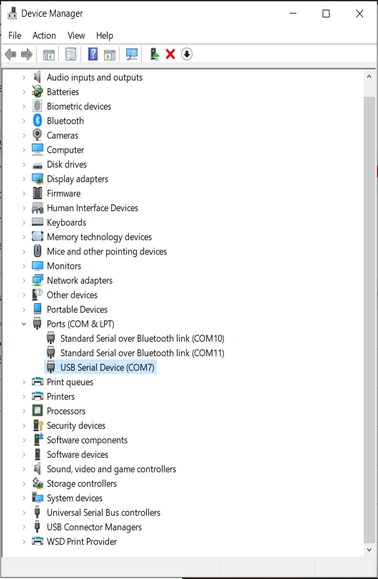Select Memory technology devices label

(99, 237)
